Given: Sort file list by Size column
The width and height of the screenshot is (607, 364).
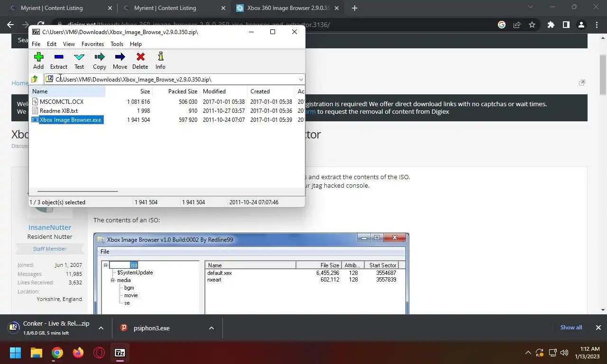Looking at the screenshot, I should (129, 91).
